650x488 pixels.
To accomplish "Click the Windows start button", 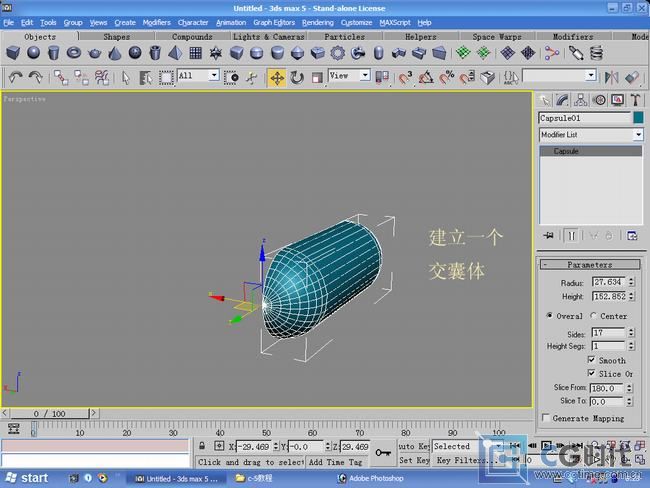I will point(27,478).
